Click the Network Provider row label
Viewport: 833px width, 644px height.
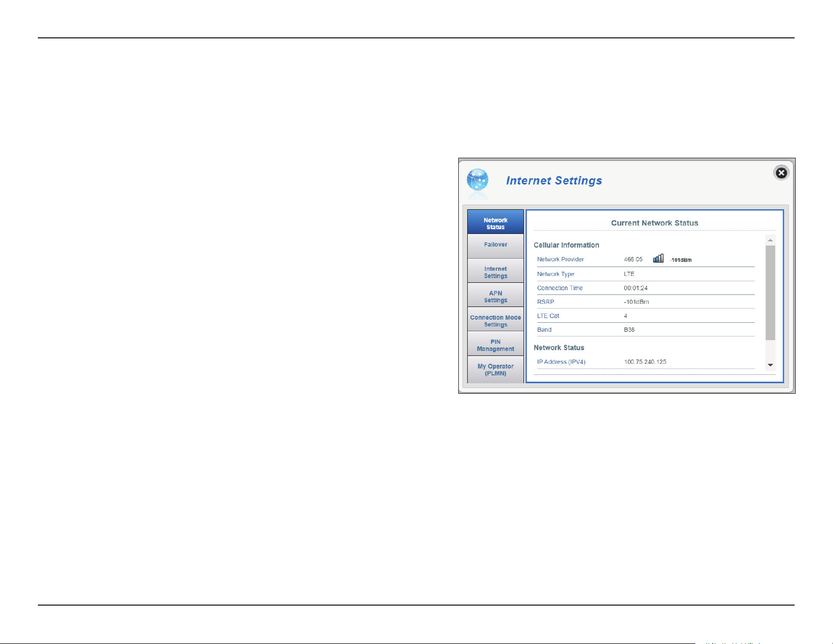(560, 259)
